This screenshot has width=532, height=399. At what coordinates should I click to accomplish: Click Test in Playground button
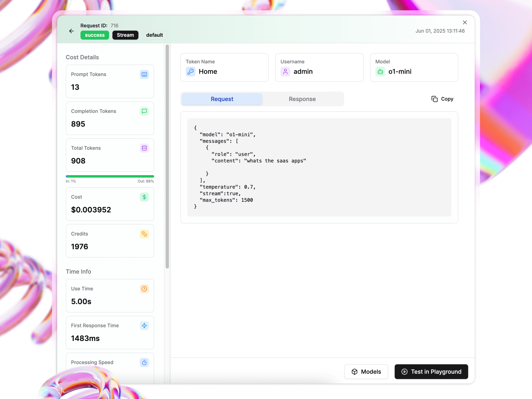coord(431,372)
